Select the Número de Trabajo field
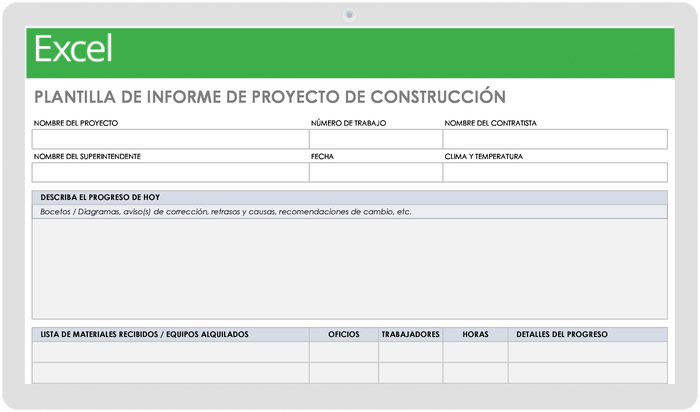The height and width of the screenshot is (412, 700). click(x=375, y=139)
